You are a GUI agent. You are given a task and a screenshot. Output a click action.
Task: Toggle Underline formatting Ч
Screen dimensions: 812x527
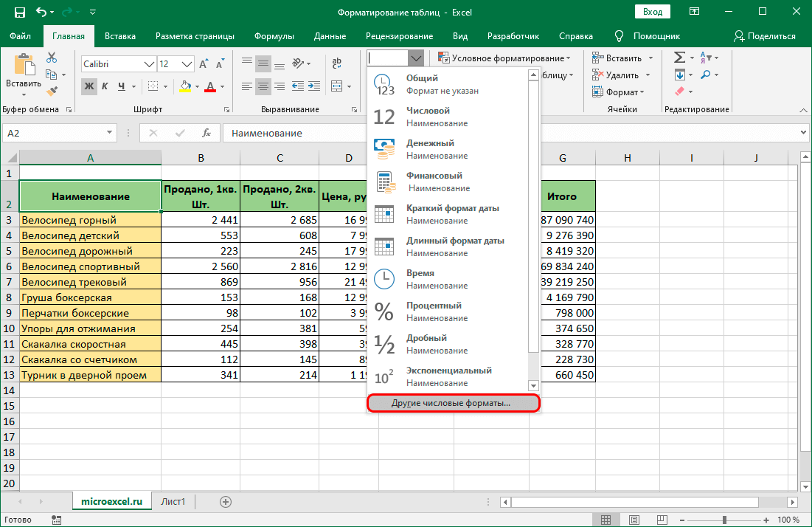pyautogui.click(x=121, y=86)
